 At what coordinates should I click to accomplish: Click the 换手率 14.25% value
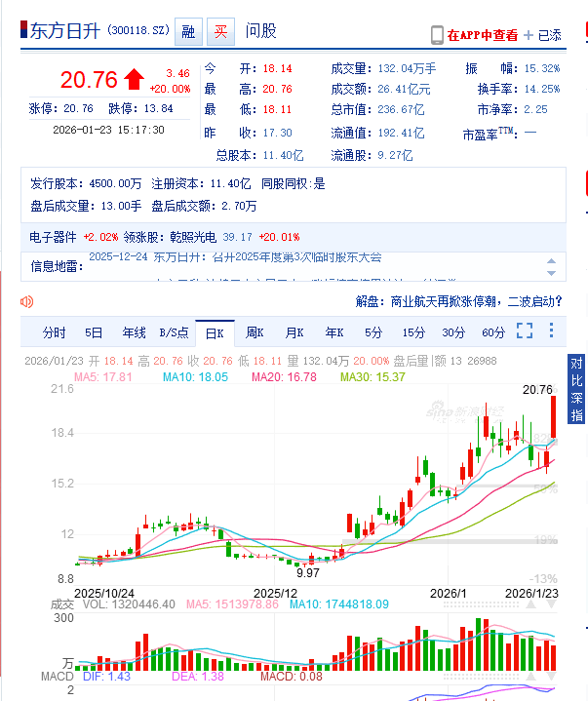542,89
